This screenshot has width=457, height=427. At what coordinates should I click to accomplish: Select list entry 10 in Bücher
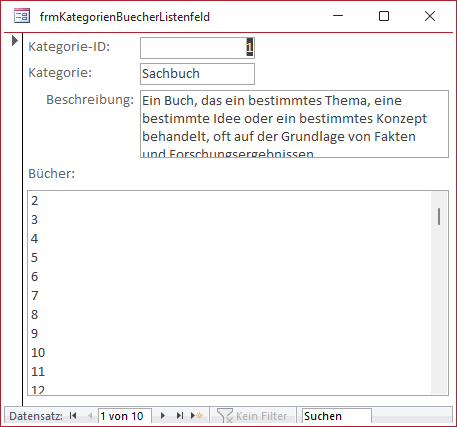(229, 353)
